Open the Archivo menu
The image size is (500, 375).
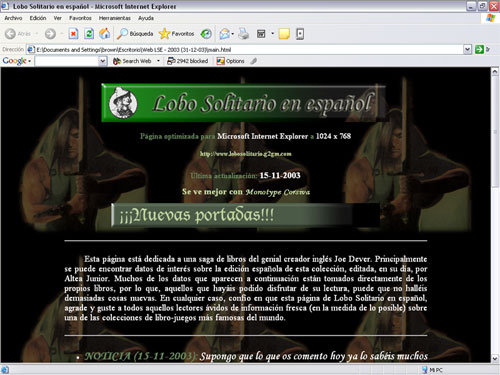[13, 18]
